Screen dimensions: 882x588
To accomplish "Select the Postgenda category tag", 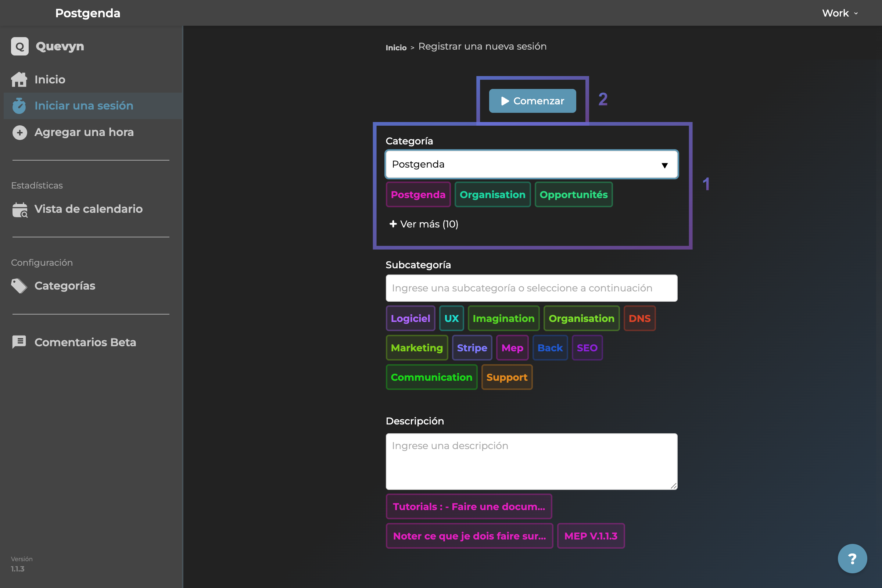I will (418, 195).
